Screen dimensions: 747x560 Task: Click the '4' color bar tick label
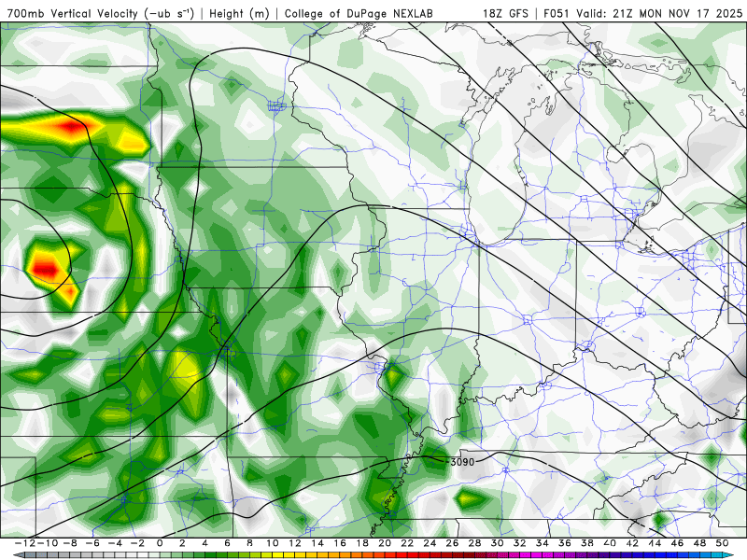pyautogui.click(x=204, y=543)
